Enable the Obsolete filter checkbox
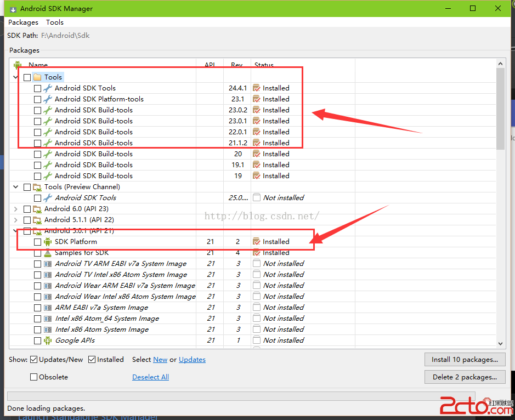This screenshot has height=420, width=515. click(x=33, y=377)
